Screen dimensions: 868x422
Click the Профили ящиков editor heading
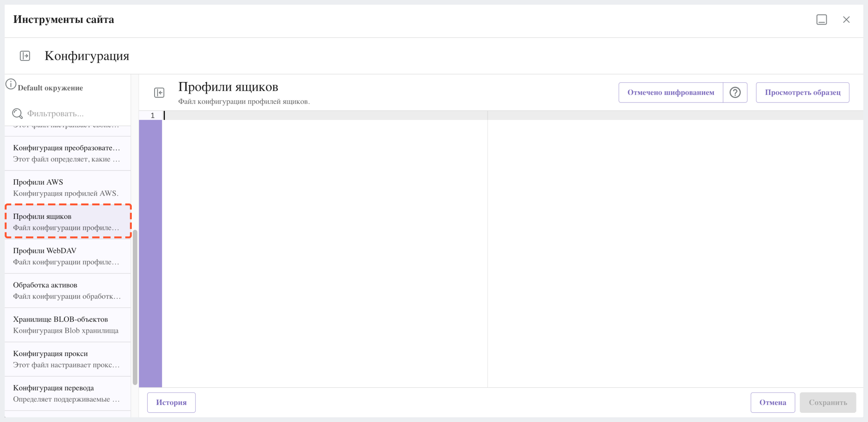[228, 87]
